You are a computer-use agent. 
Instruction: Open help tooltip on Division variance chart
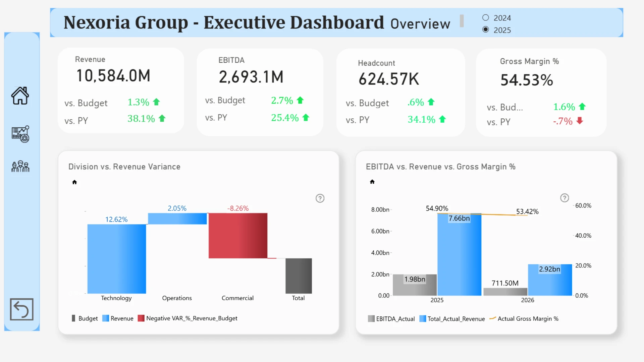320,198
